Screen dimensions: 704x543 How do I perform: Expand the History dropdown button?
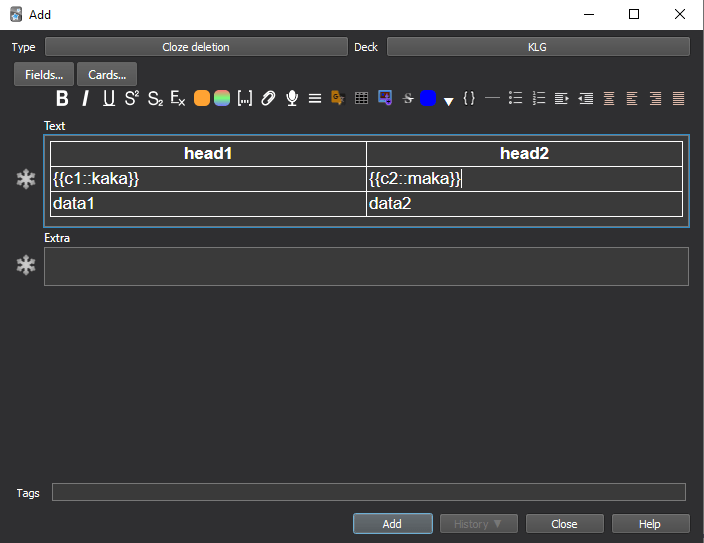click(x=478, y=524)
